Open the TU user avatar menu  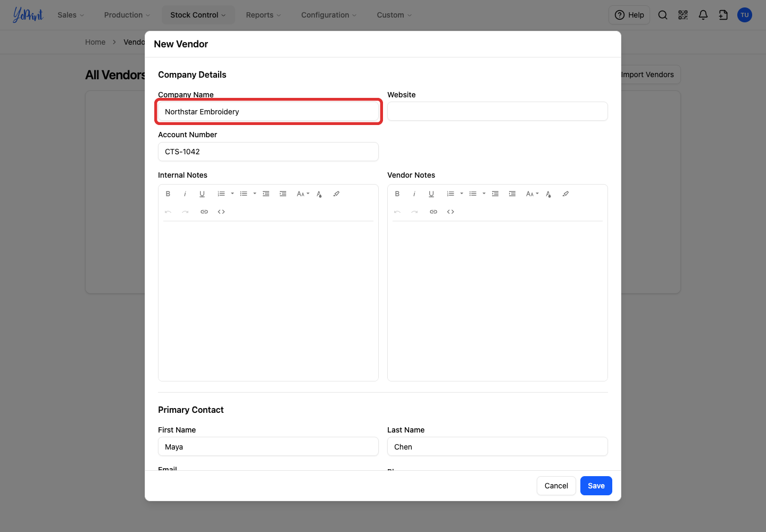(745, 15)
